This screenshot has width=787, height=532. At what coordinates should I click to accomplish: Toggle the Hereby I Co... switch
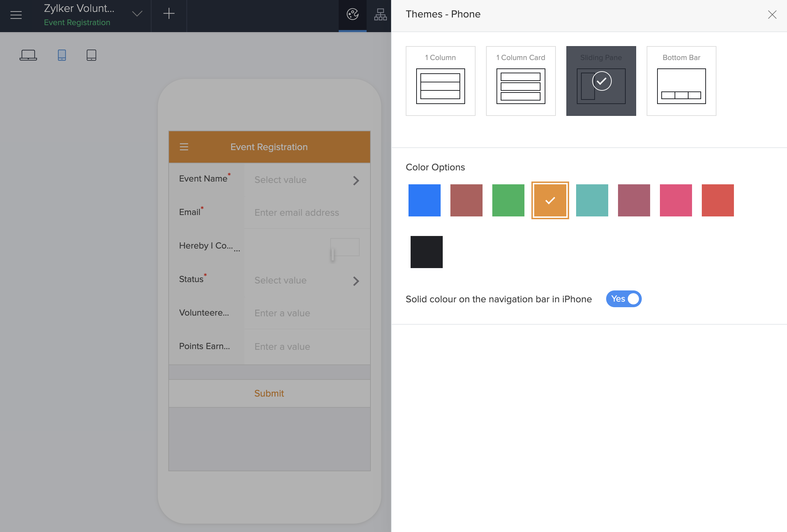pyautogui.click(x=345, y=247)
